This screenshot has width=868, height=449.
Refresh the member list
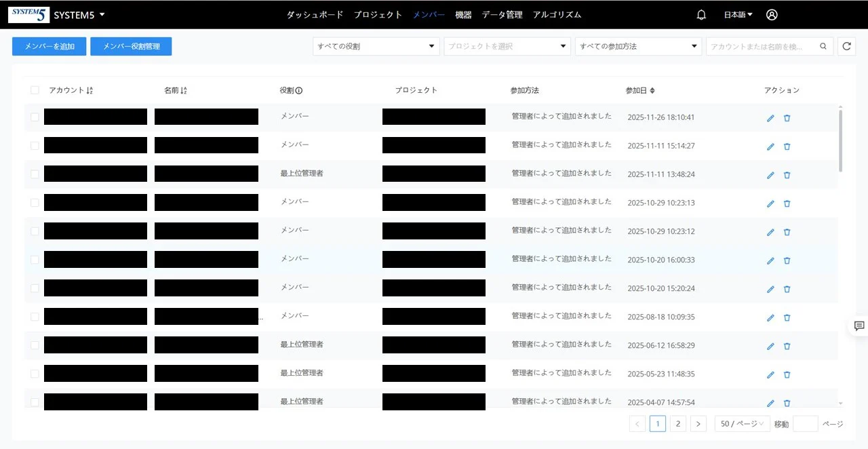coord(846,46)
